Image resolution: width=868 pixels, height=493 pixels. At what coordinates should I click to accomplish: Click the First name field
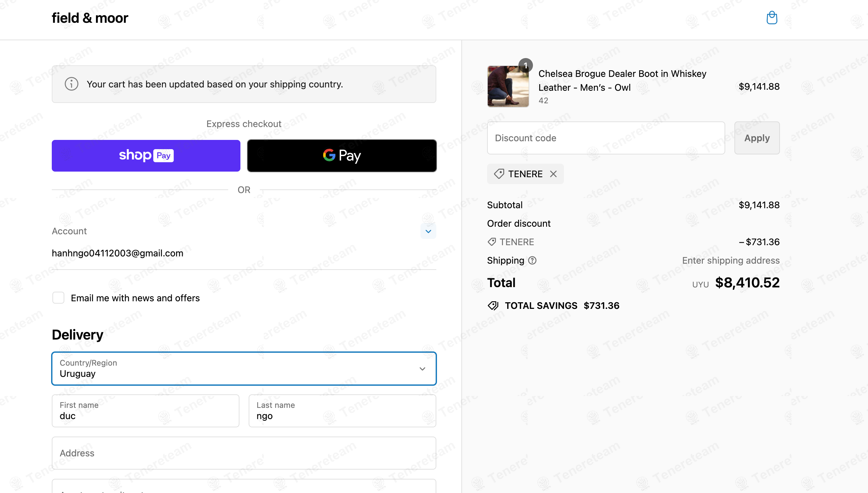pos(145,411)
